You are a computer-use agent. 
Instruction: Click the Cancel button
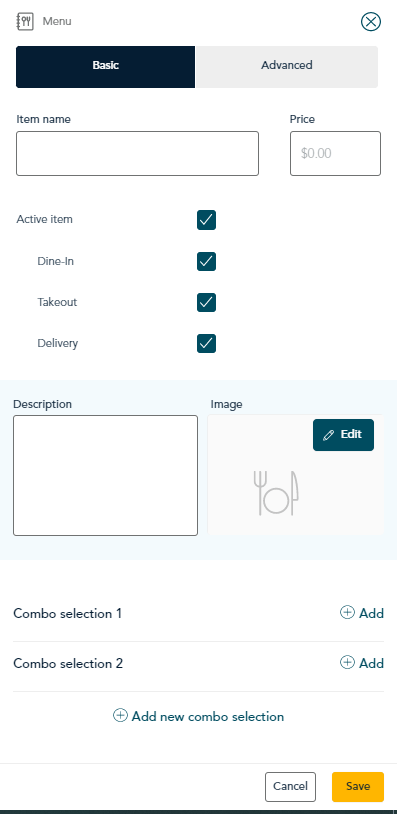pos(290,786)
